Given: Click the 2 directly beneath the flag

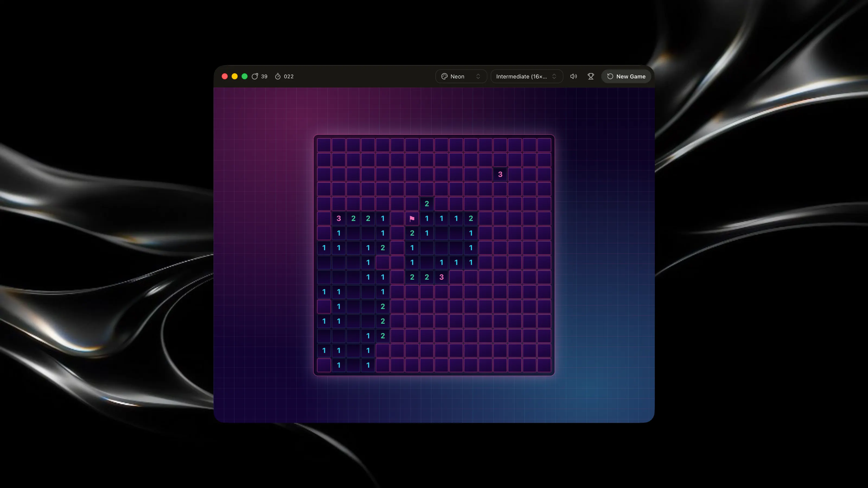Looking at the screenshot, I should (x=412, y=233).
